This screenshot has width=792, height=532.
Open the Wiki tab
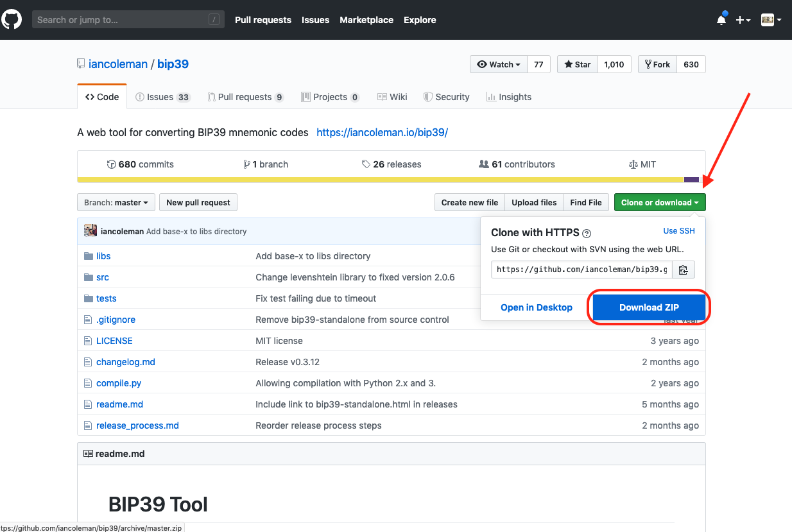pos(392,97)
